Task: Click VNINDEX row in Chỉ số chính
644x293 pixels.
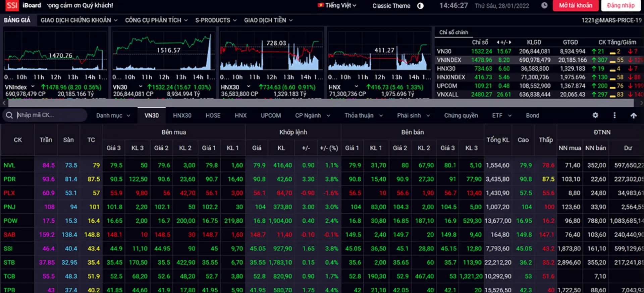Action: point(539,60)
